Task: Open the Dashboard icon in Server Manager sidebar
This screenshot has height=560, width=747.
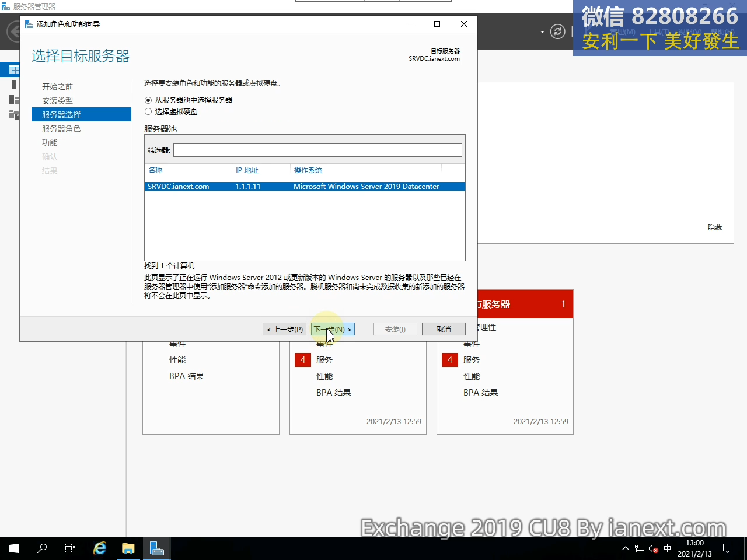Action: click(13, 69)
